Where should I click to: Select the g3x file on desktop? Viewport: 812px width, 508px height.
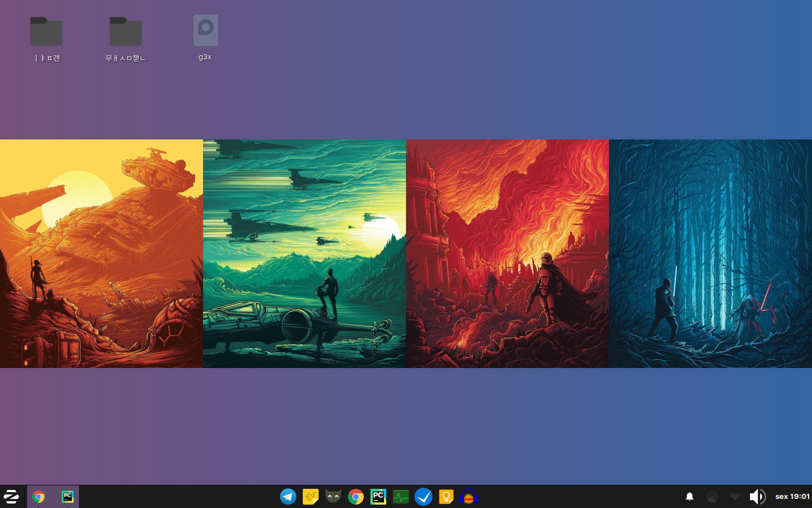pyautogui.click(x=205, y=32)
